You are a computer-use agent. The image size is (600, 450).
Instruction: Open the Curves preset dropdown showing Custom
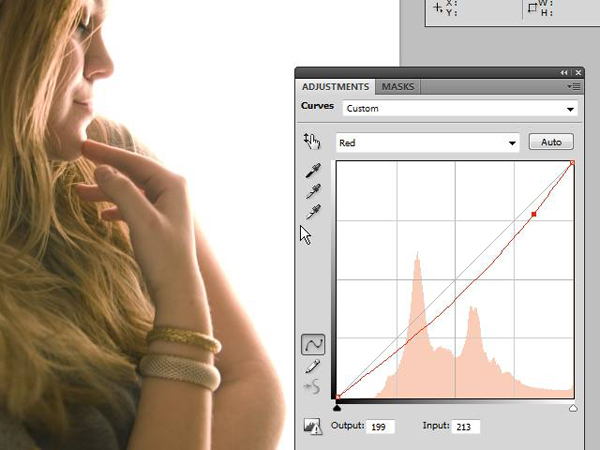pos(460,108)
